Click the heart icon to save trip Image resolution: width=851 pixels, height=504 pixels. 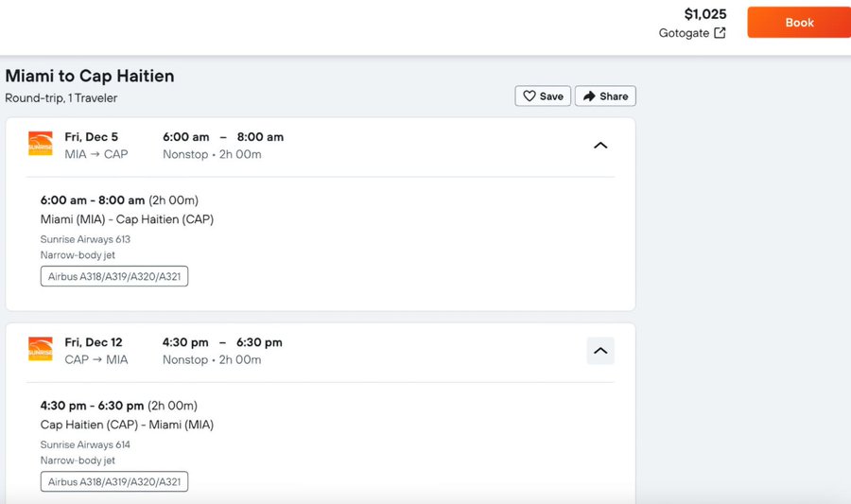point(530,96)
